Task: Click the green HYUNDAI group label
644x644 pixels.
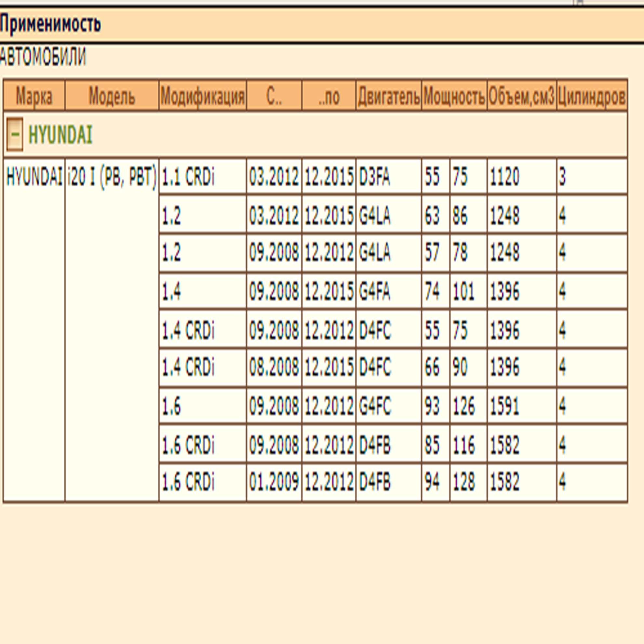Action: pyautogui.click(x=60, y=135)
